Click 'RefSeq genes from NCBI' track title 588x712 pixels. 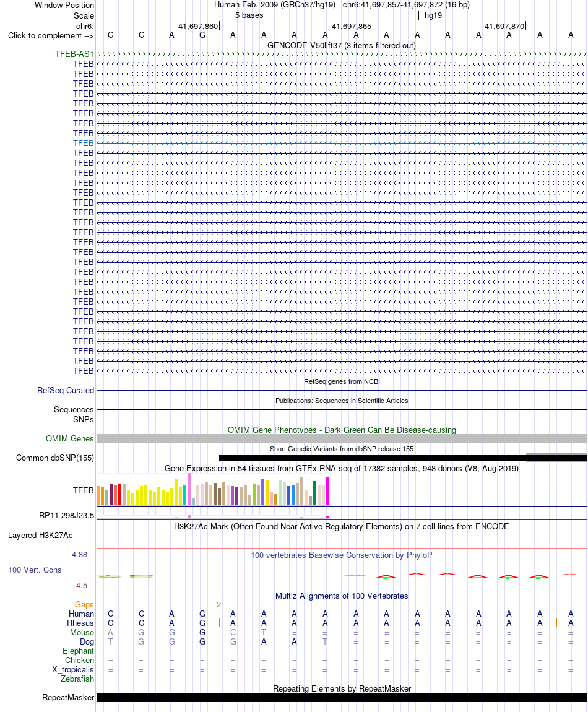click(342, 381)
